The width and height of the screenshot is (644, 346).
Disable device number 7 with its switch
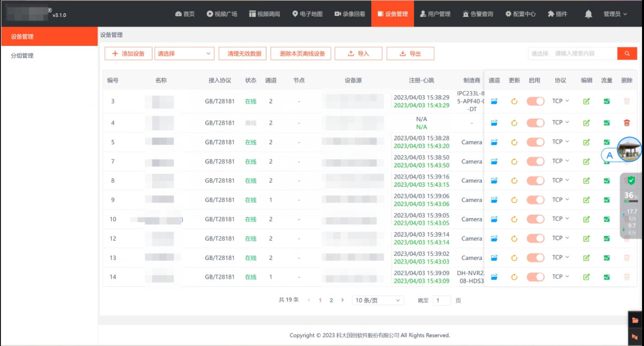pos(535,162)
